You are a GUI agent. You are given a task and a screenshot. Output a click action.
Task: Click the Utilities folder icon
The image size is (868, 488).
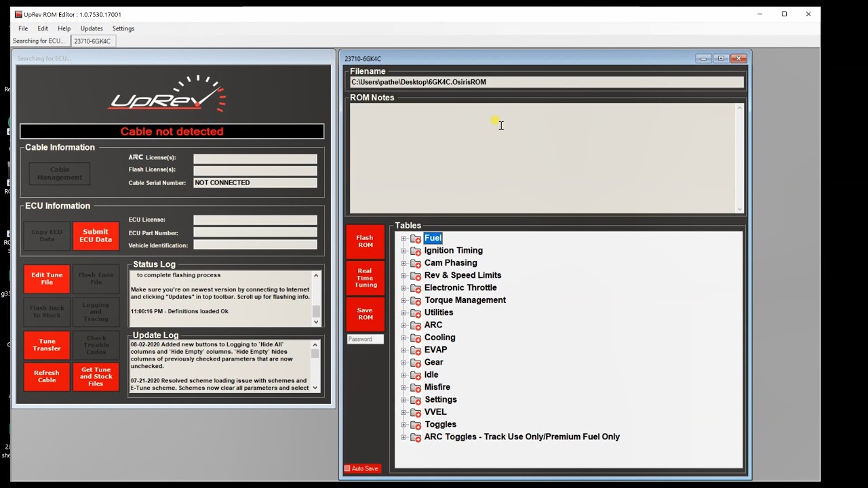click(416, 313)
